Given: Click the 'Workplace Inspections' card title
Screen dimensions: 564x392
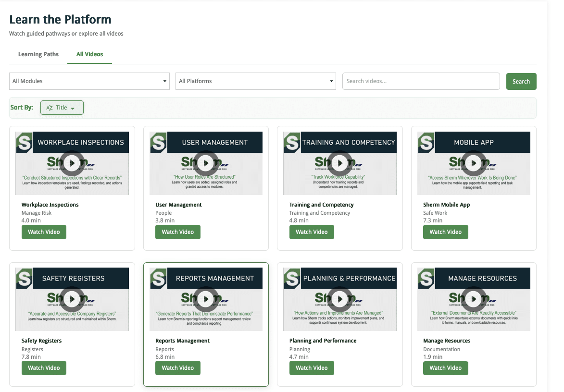Looking at the screenshot, I should point(50,205).
